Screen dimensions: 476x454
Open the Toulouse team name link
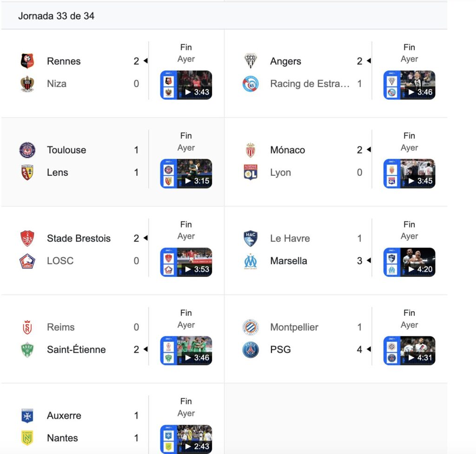66,150
